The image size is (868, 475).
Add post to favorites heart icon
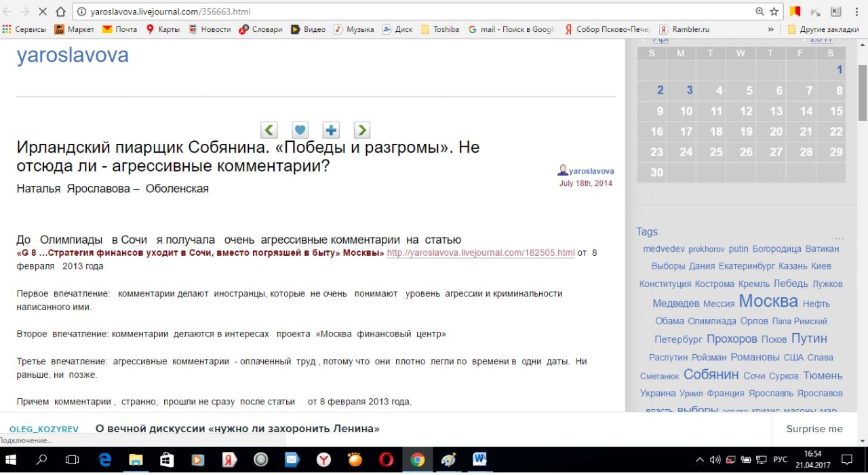[x=300, y=130]
